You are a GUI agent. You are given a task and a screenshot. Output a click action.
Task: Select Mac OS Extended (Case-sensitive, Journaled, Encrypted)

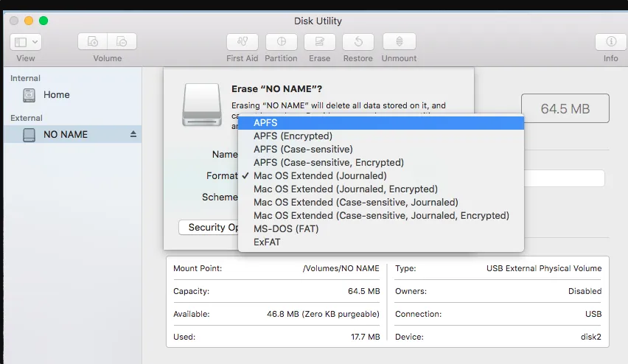click(x=381, y=215)
